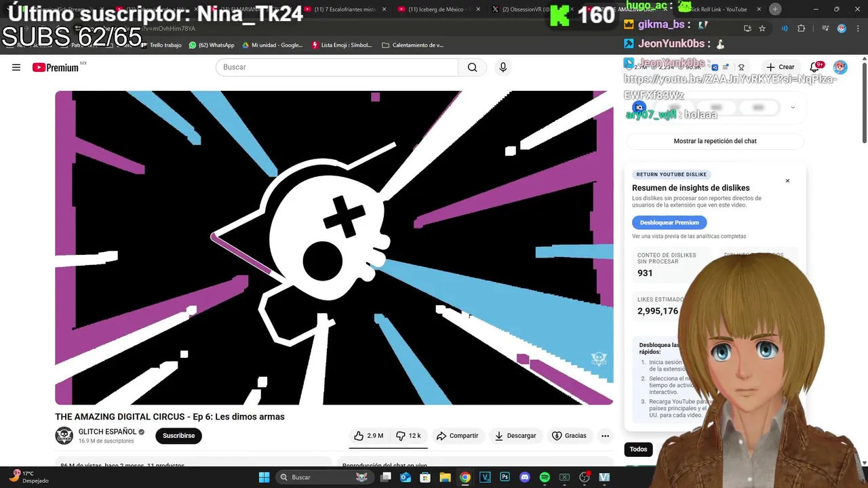Screen dimensions: 868x488
Task: Open GLITCH ESPAÑOL channel avatar
Action: (x=64, y=436)
